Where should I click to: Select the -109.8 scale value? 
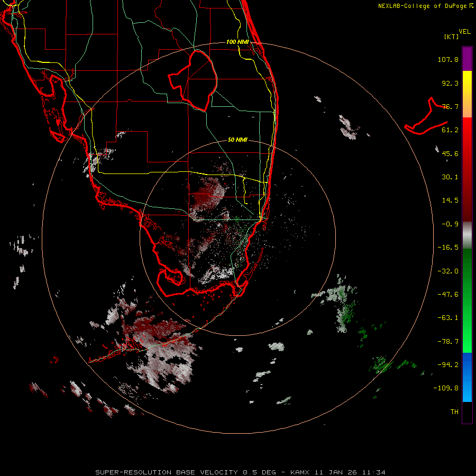point(446,388)
